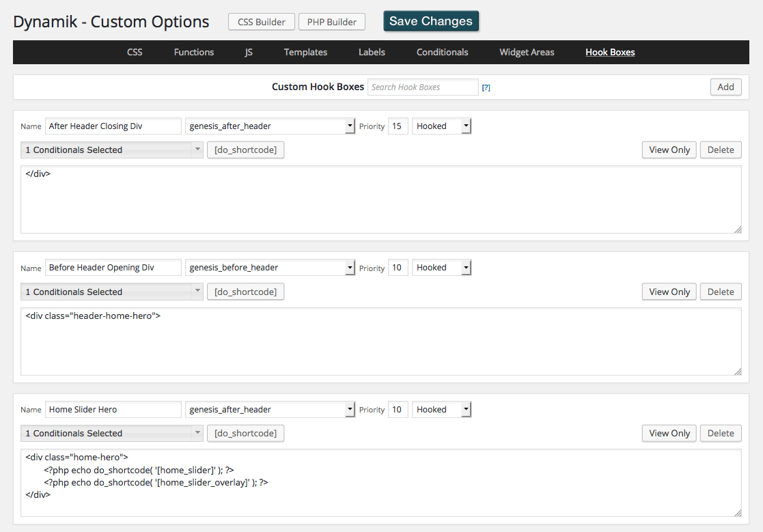Open the genesis_before_header hook dropdown
Image resolution: width=763 pixels, height=532 pixels.
coord(270,268)
